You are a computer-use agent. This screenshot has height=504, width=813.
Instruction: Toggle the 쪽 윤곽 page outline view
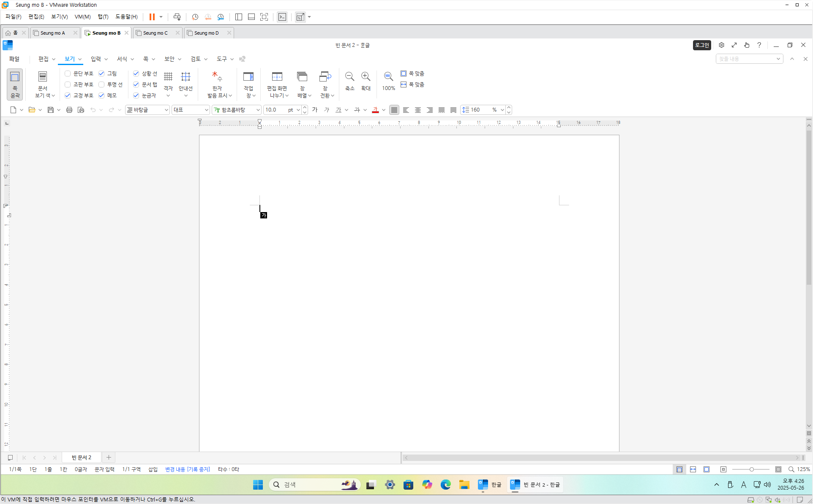click(x=15, y=84)
